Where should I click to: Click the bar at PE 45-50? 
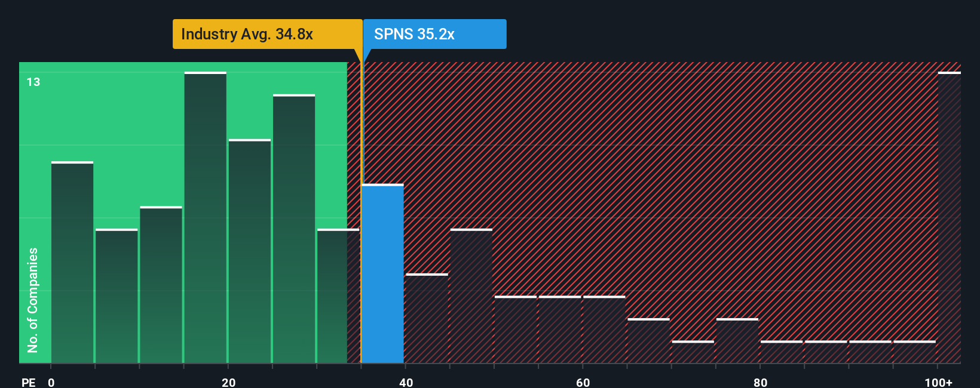tap(471, 296)
